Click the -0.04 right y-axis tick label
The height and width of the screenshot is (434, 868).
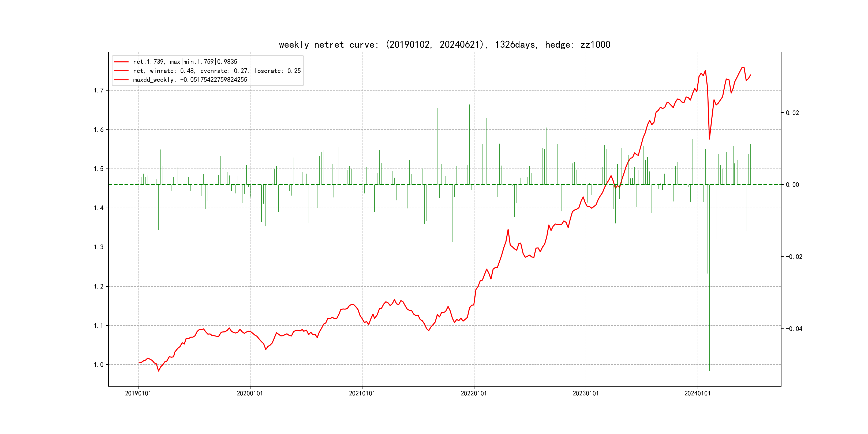tap(794, 329)
